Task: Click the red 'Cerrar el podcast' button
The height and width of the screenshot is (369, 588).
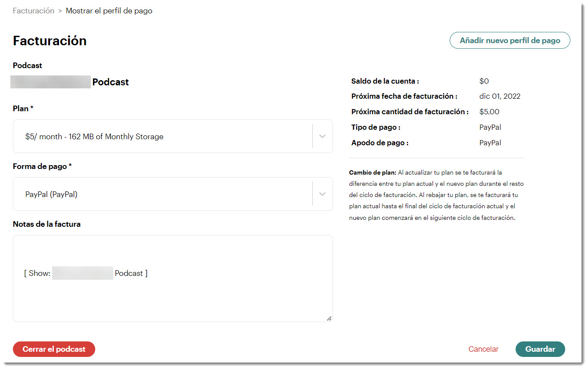Action: (54, 349)
